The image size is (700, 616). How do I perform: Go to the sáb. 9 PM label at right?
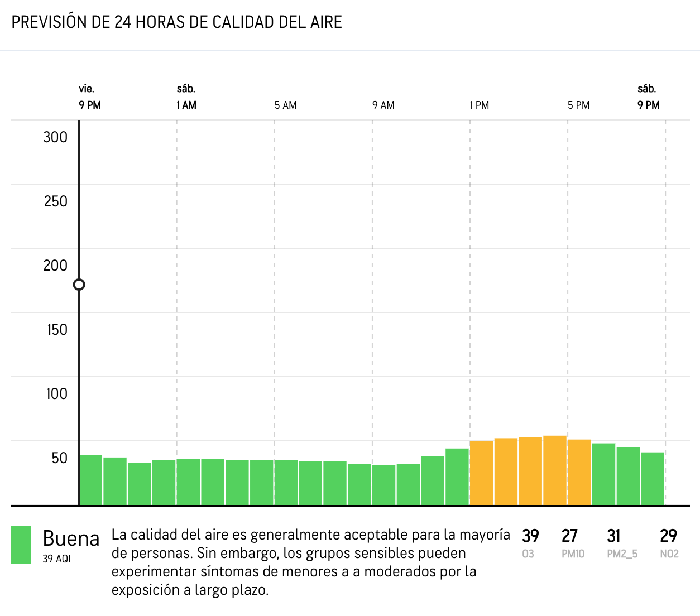pyautogui.click(x=648, y=97)
